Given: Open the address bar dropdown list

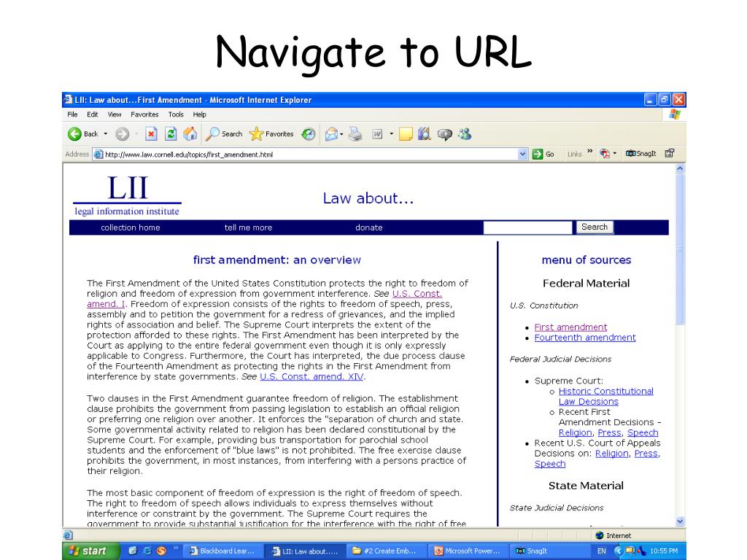Looking at the screenshot, I should pyautogui.click(x=522, y=154).
